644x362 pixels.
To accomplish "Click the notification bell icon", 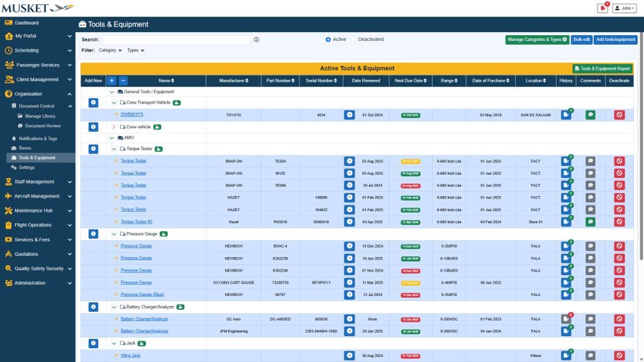I will 602,8.
